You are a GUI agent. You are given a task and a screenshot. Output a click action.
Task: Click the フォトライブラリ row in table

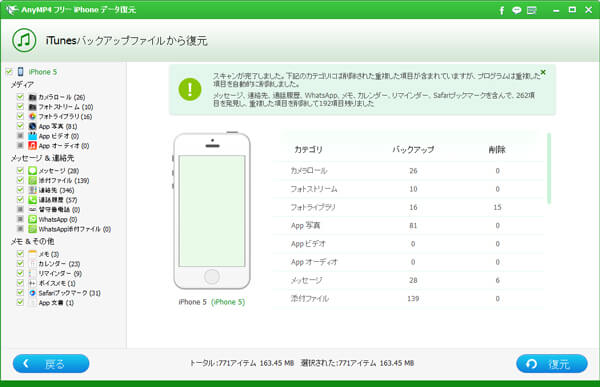pos(409,207)
